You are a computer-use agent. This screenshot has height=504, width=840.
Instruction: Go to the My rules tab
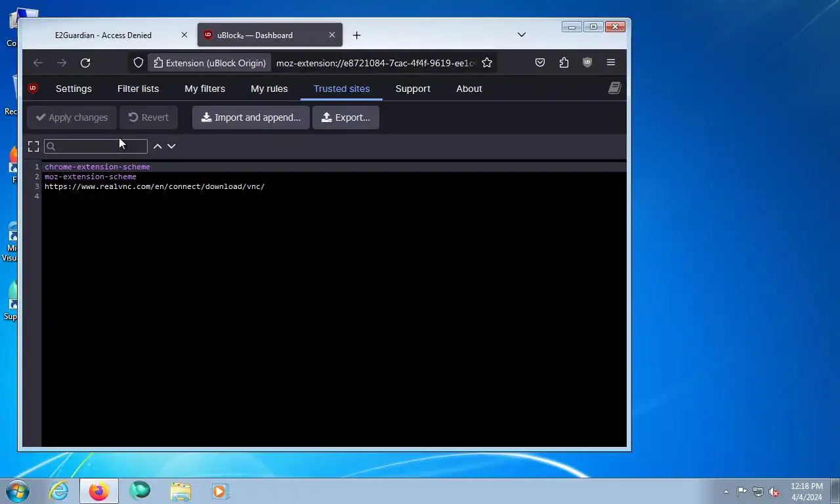pos(269,89)
